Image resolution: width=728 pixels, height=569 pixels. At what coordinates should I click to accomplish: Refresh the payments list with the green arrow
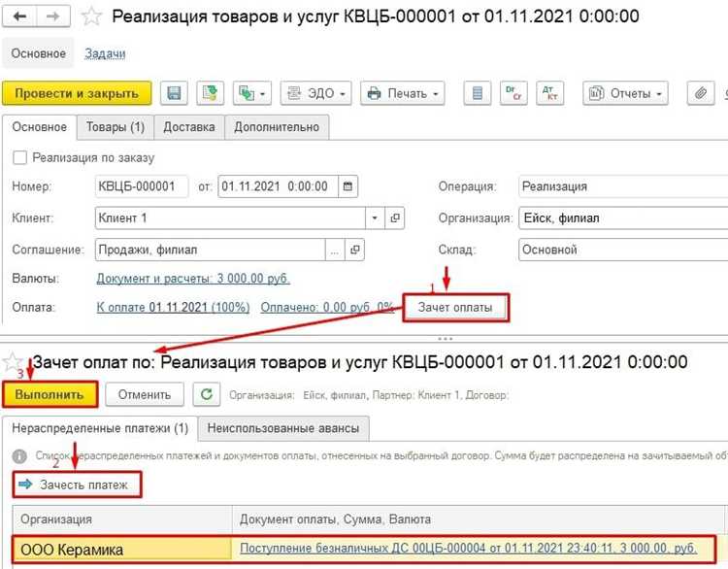[206, 394]
